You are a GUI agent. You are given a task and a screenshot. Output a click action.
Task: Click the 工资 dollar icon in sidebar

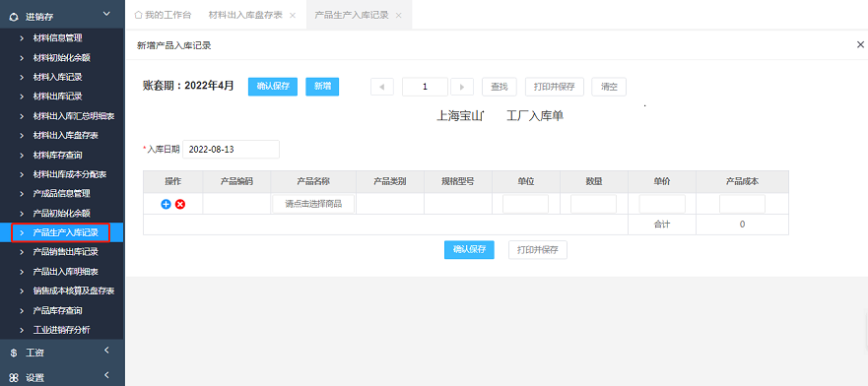[x=13, y=353]
